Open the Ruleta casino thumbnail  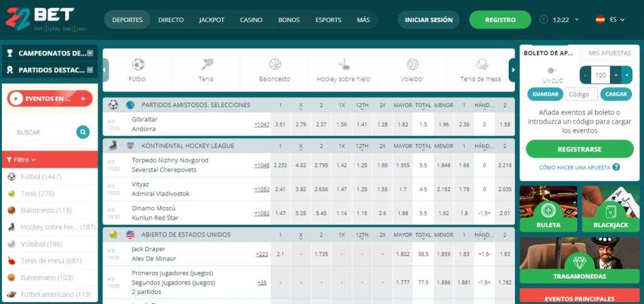[548, 208]
